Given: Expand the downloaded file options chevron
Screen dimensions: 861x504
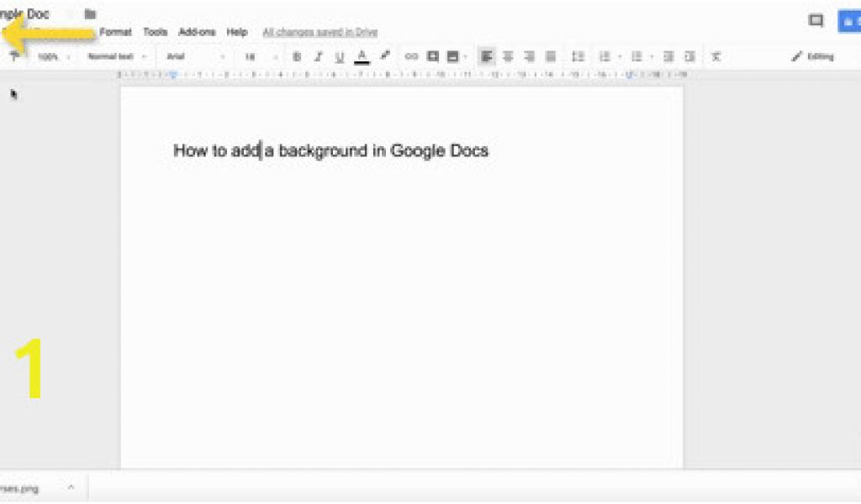Looking at the screenshot, I should tap(71, 487).
